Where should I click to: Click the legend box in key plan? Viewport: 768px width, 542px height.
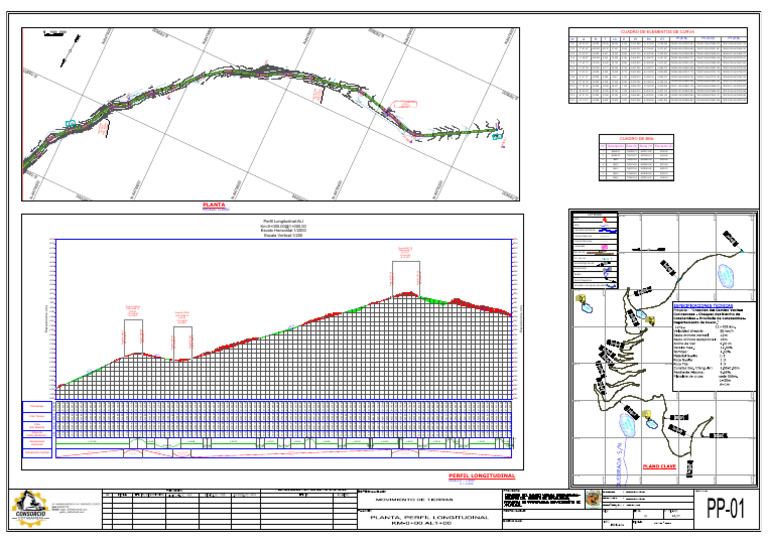tap(596, 250)
